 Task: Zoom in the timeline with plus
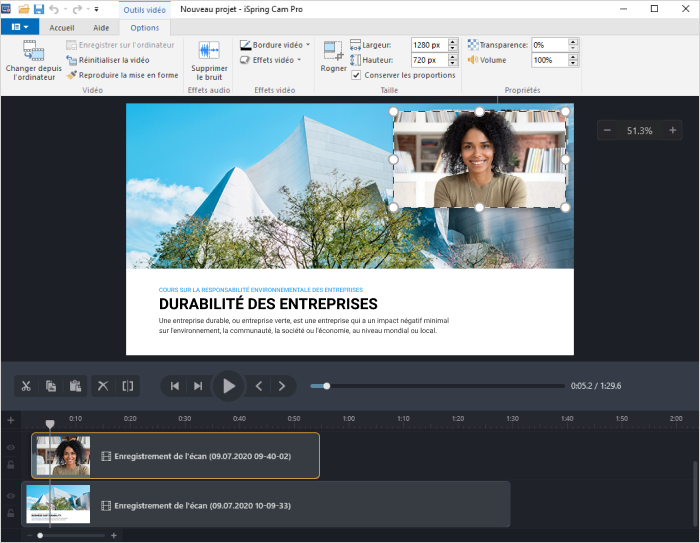click(x=114, y=535)
